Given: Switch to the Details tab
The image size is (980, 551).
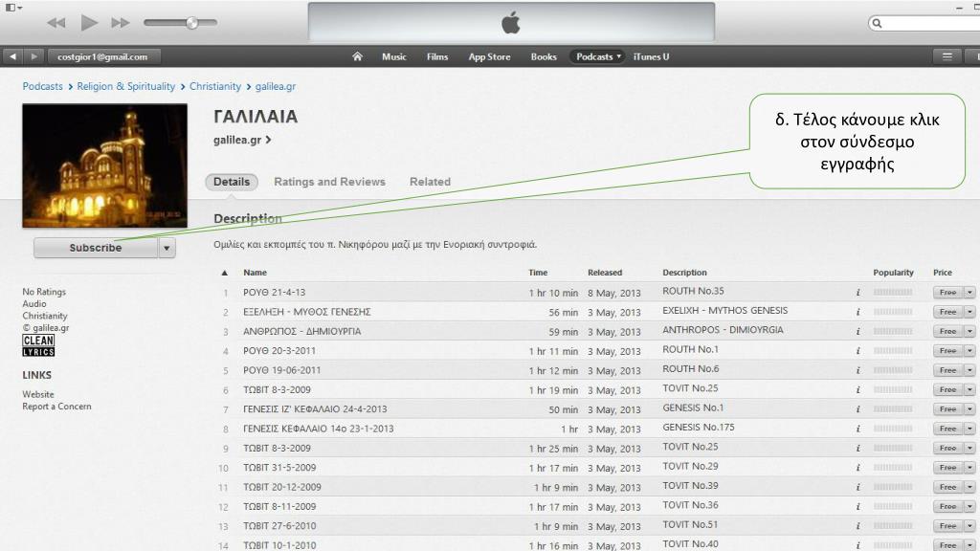Looking at the screenshot, I should pyautogui.click(x=232, y=182).
